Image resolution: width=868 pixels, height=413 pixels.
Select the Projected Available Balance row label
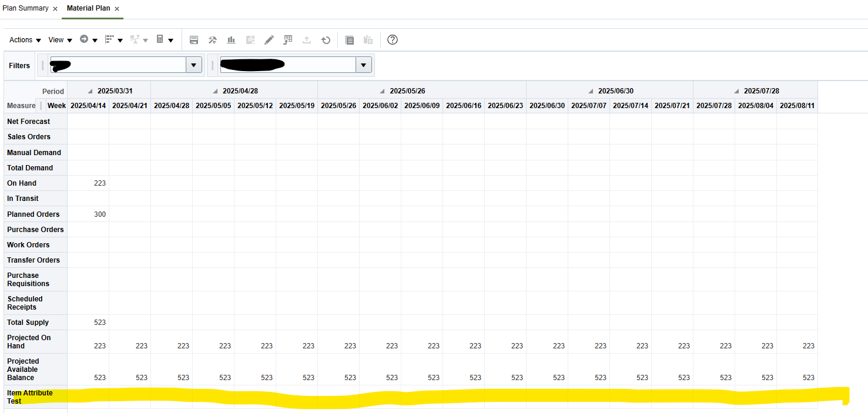pyautogui.click(x=22, y=369)
